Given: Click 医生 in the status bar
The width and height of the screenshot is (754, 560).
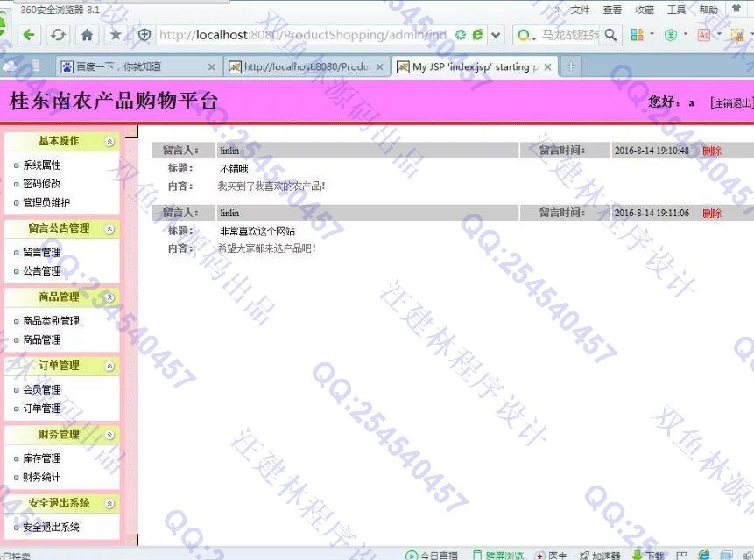Looking at the screenshot, I should [x=551, y=556].
